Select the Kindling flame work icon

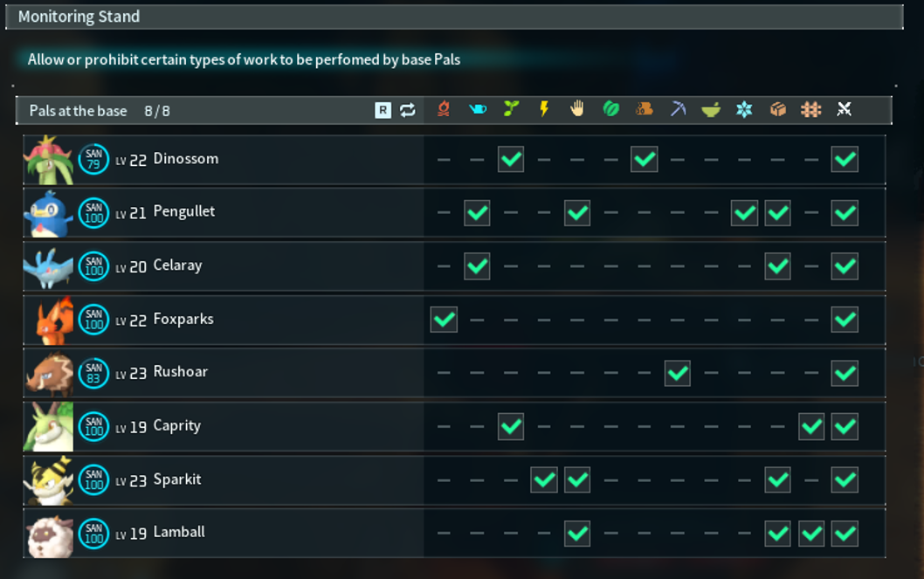coord(443,111)
